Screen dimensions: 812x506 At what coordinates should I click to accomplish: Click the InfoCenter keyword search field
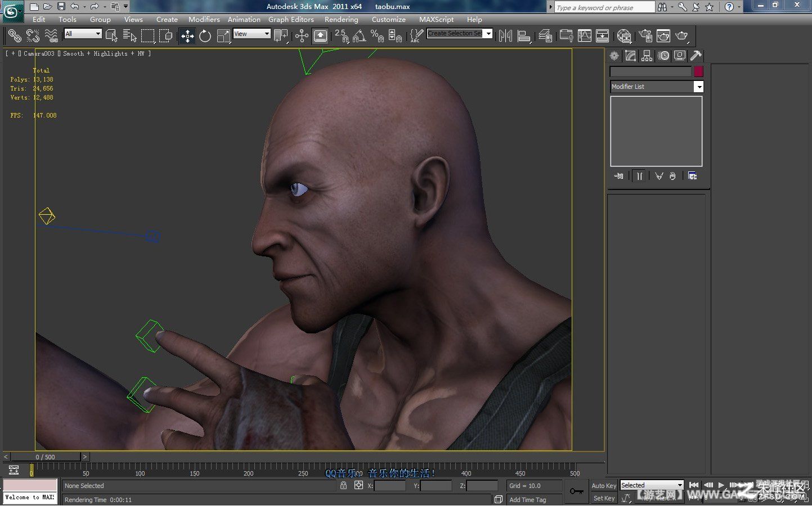pyautogui.click(x=604, y=7)
